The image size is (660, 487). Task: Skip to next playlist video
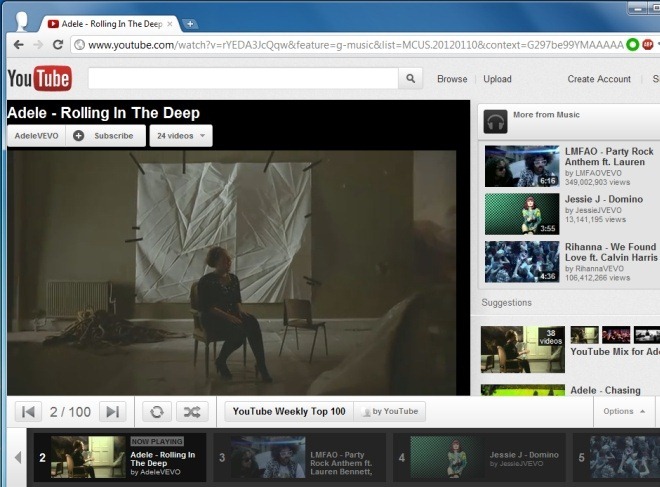pyautogui.click(x=113, y=412)
